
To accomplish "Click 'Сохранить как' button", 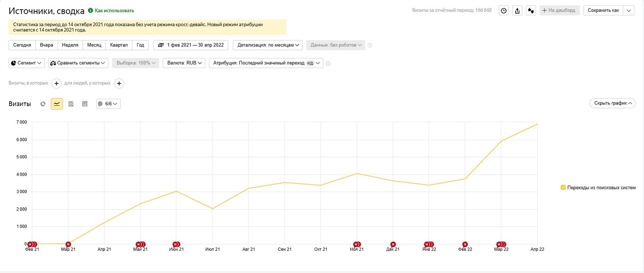I will click(x=603, y=10).
